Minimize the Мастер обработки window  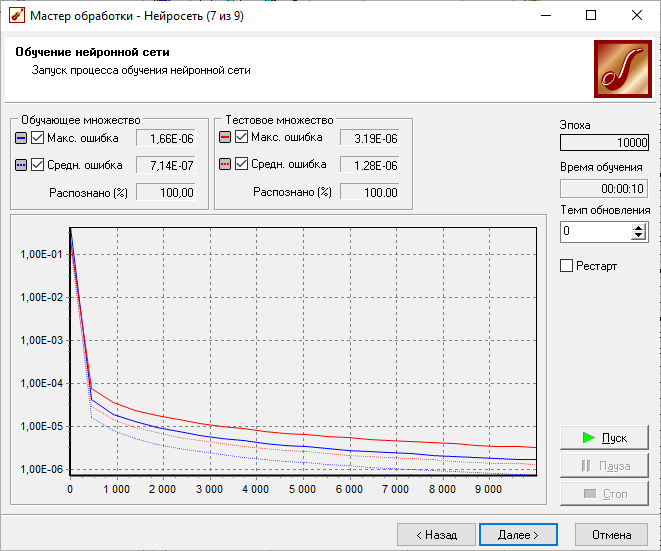point(546,16)
